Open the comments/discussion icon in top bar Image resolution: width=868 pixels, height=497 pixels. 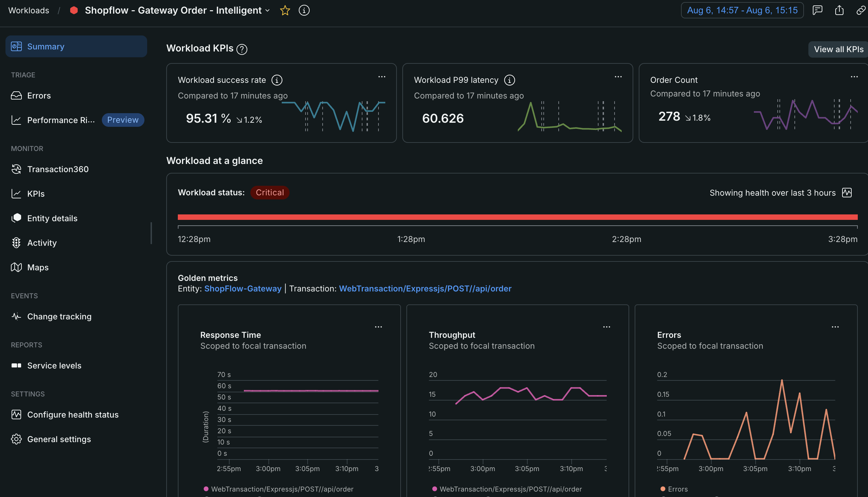(818, 10)
